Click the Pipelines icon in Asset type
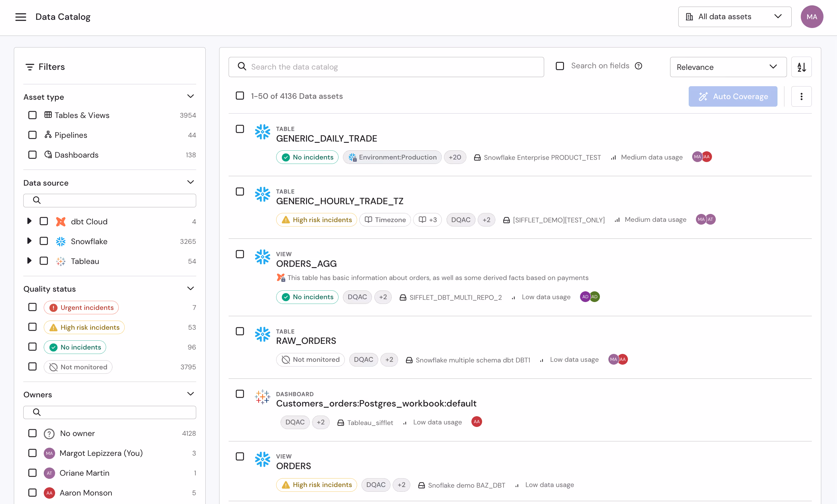Image resolution: width=837 pixels, height=504 pixels. point(48,135)
